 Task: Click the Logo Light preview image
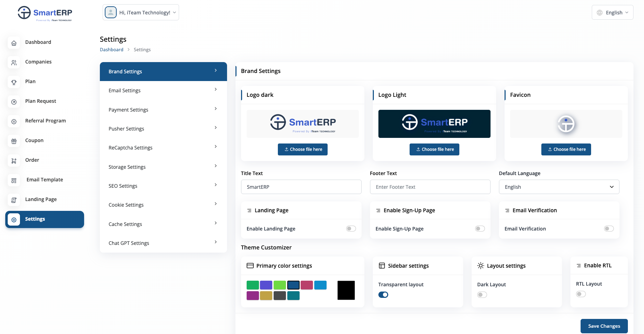pos(434,124)
